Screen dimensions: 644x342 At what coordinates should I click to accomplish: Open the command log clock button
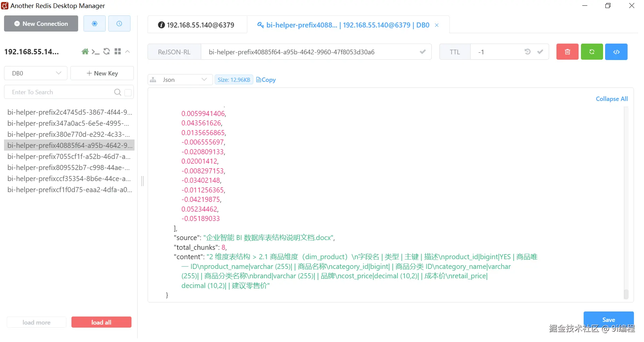pos(119,23)
